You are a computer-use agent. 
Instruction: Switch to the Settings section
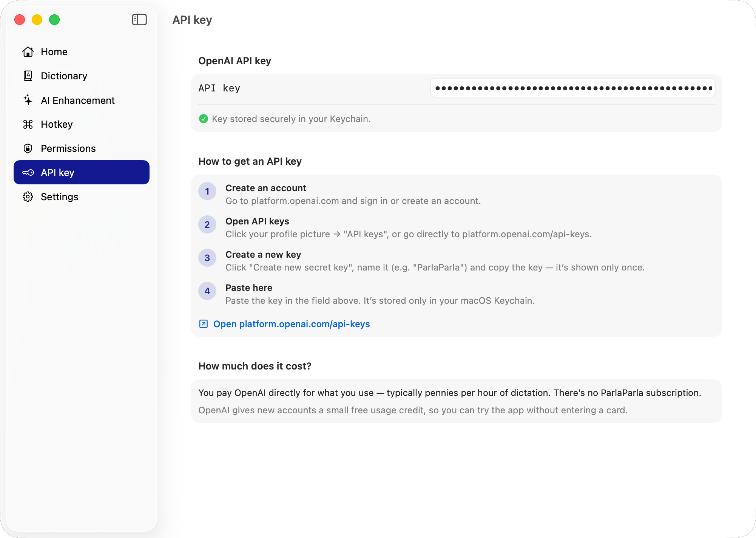(59, 196)
